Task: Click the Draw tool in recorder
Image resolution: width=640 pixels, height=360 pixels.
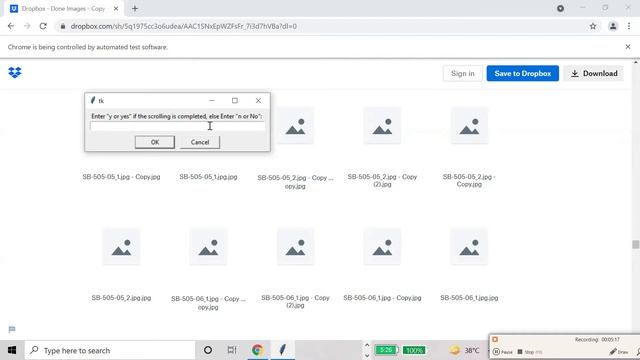Action: pos(619,351)
